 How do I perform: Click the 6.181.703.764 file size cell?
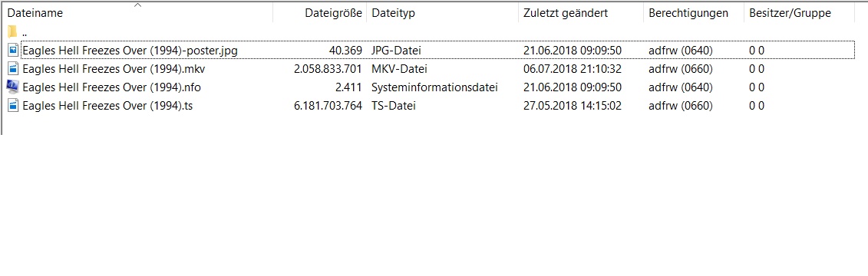(x=328, y=105)
